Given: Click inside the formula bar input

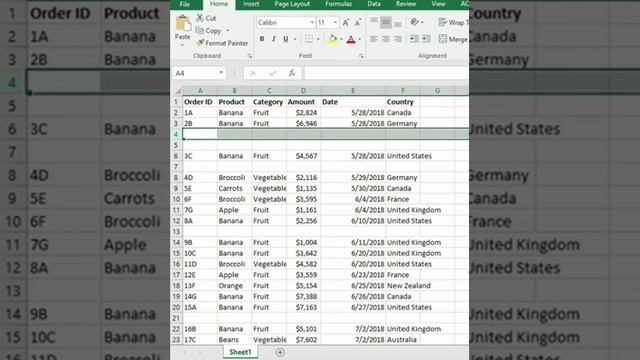Looking at the screenshot, I should [386, 73].
